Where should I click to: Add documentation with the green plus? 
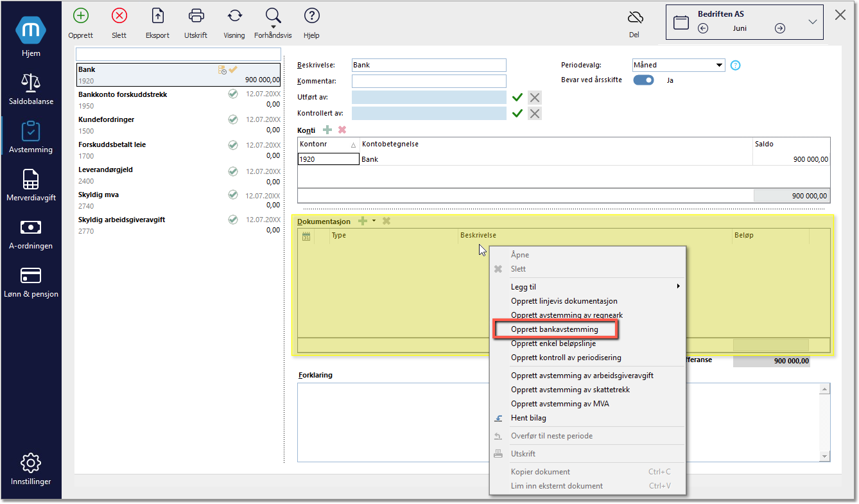coord(363,221)
